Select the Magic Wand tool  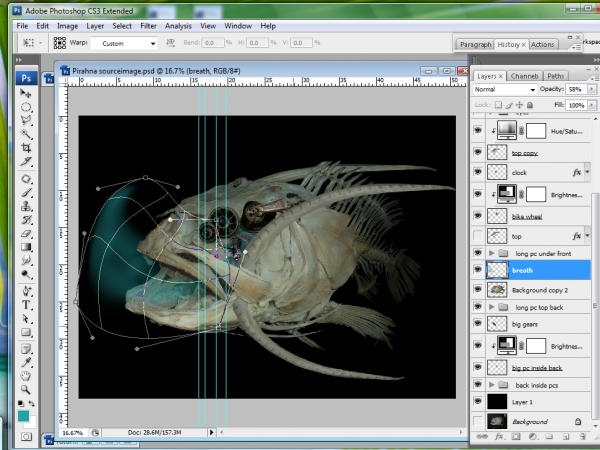(x=26, y=134)
